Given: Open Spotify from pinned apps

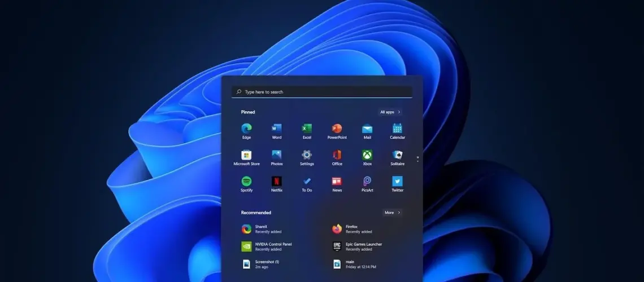Looking at the screenshot, I should 246,182.
